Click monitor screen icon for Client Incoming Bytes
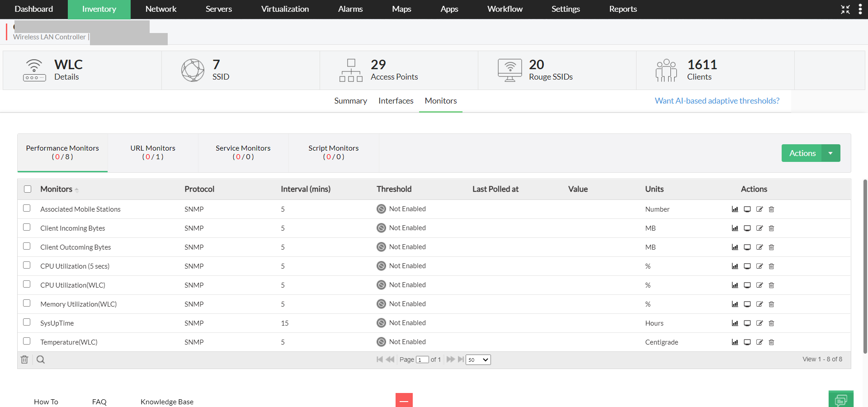 (747, 228)
